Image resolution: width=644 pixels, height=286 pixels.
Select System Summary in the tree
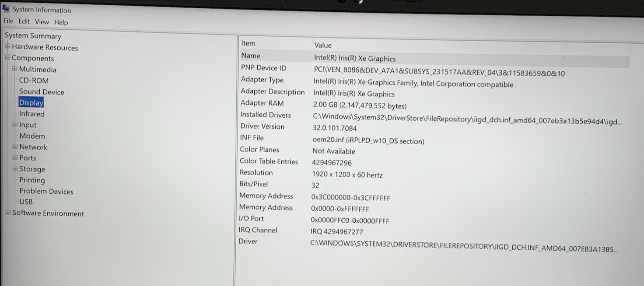[x=33, y=36]
